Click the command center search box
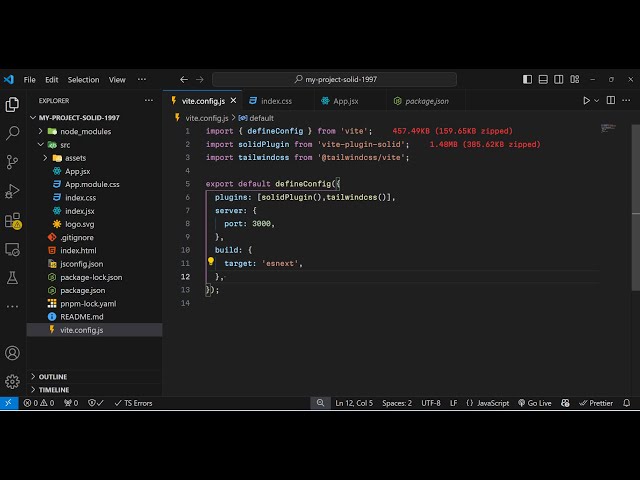 334,80
